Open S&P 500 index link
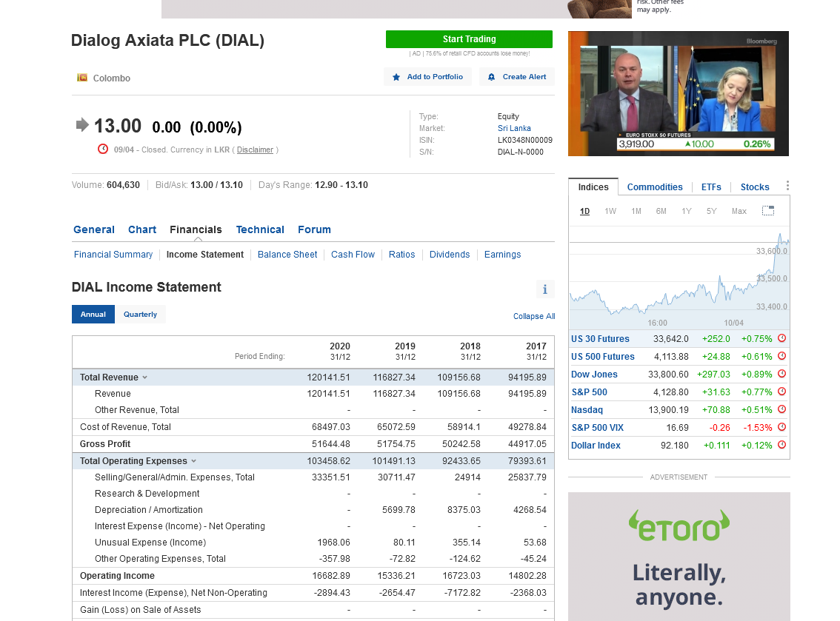 click(590, 392)
